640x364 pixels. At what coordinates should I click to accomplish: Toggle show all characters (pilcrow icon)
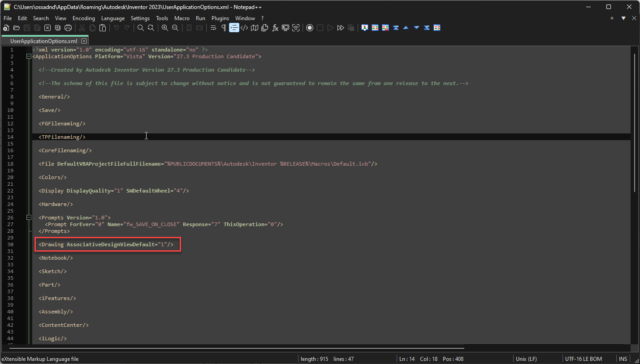pos(223,28)
